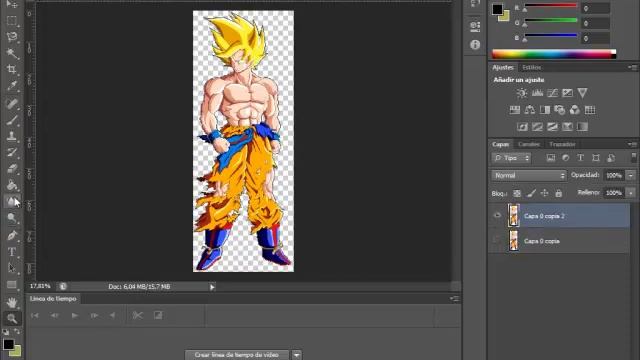Swap foreground and background colors in toolbar
Viewport: 640px width, 360px height.
click(x=17, y=331)
